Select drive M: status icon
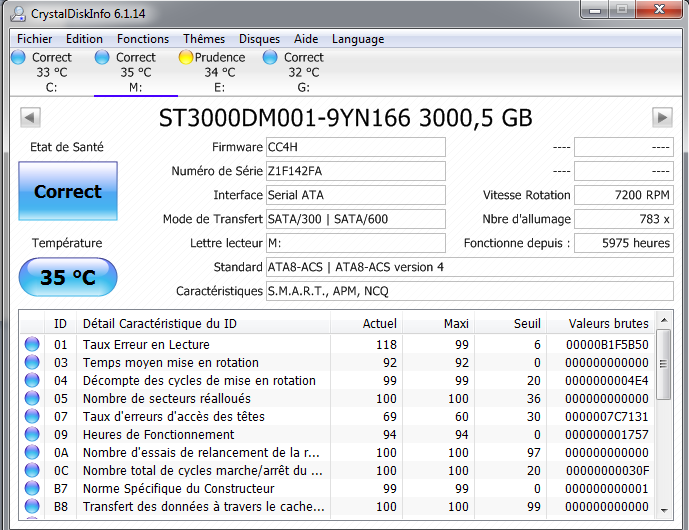 (102, 57)
